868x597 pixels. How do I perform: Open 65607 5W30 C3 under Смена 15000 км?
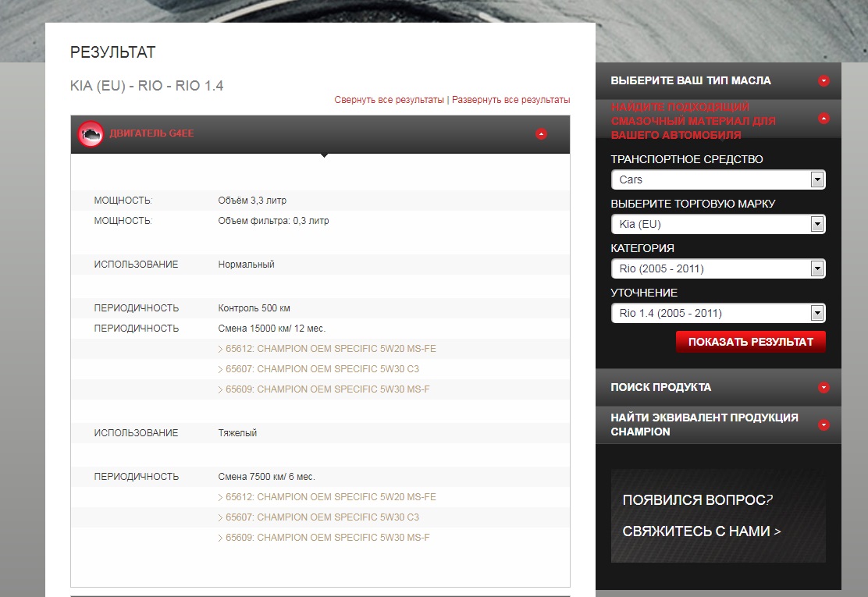click(322, 369)
